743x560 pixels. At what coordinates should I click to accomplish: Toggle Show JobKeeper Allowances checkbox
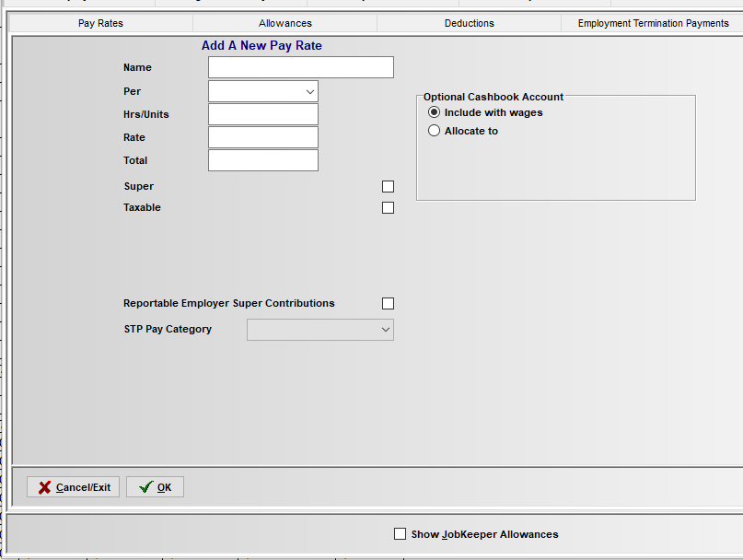tap(400, 534)
